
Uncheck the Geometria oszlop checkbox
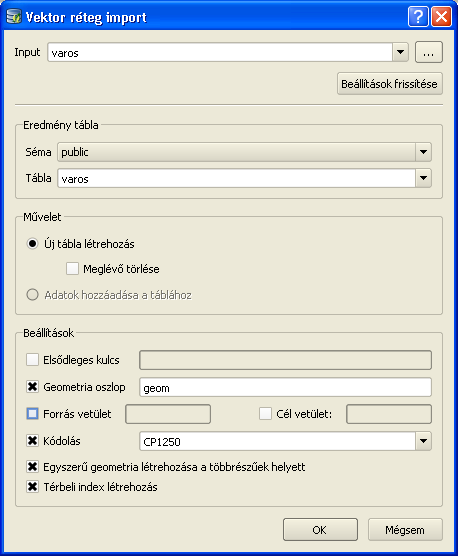click(32, 387)
